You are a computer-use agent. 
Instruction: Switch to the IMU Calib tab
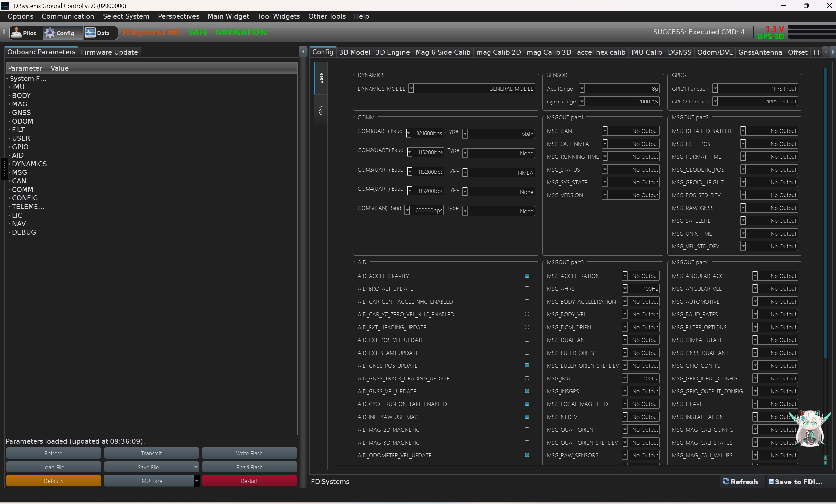click(x=646, y=52)
